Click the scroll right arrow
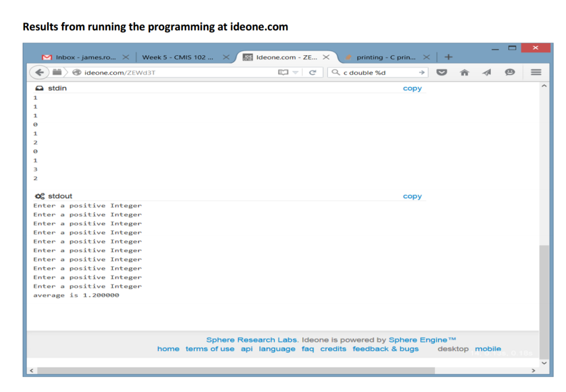 click(x=533, y=370)
